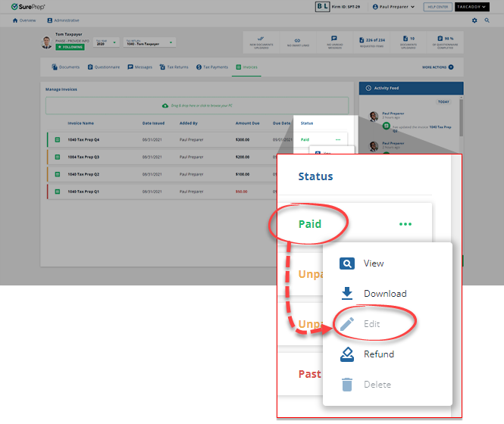504x424 pixels.
Task: Click the No Unread Messages stat icon
Action: 334,38
